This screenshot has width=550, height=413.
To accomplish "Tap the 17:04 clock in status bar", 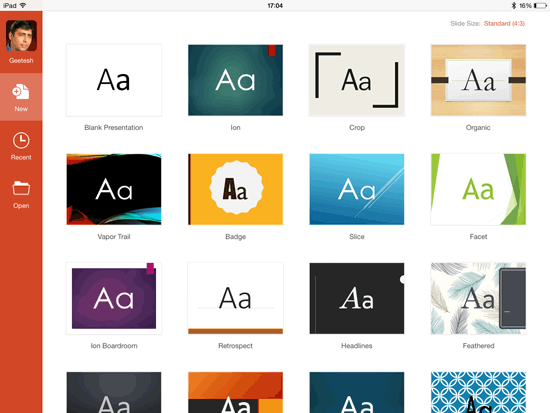I will tap(275, 6).
